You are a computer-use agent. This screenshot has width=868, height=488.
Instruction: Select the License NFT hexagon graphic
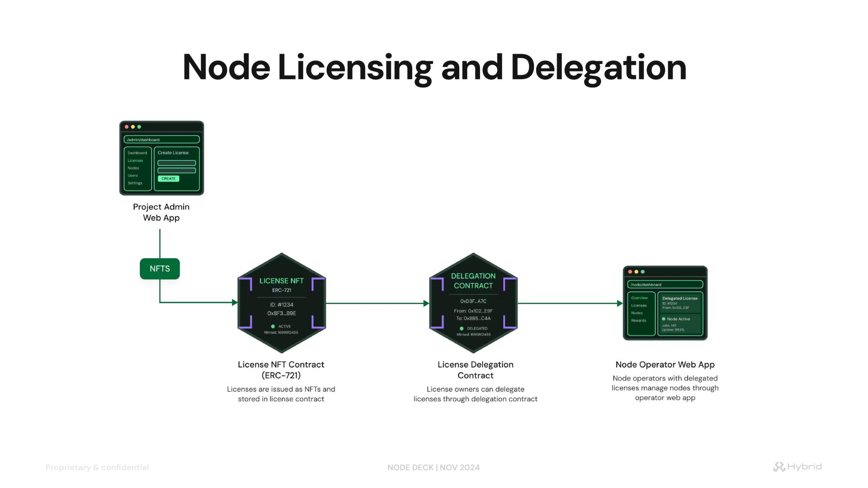pos(282,303)
